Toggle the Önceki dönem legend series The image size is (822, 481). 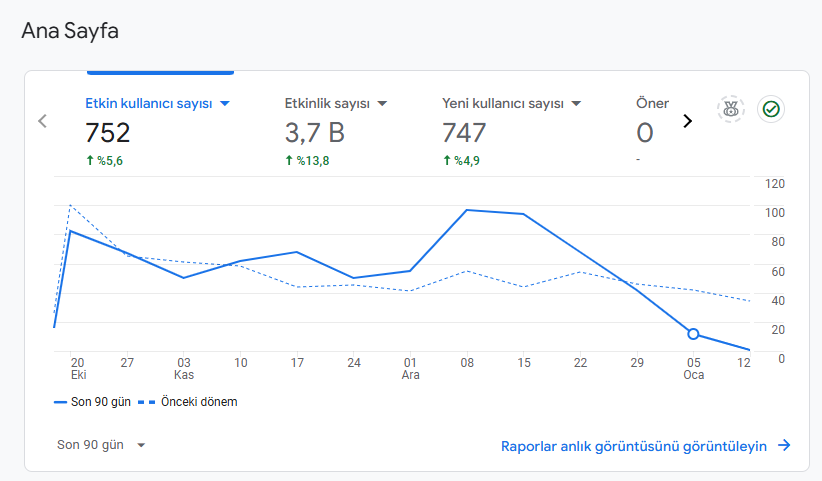pyautogui.click(x=188, y=402)
